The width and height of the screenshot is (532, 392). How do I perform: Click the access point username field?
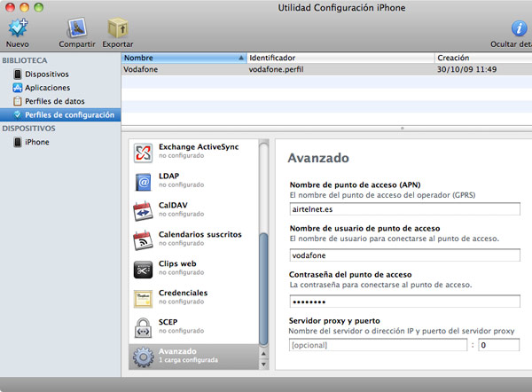pos(405,255)
